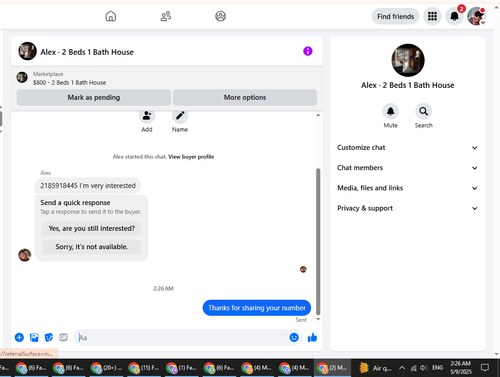Screen dimensions: 500x377
Task: Expand Customize chat section
Action: point(407,148)
